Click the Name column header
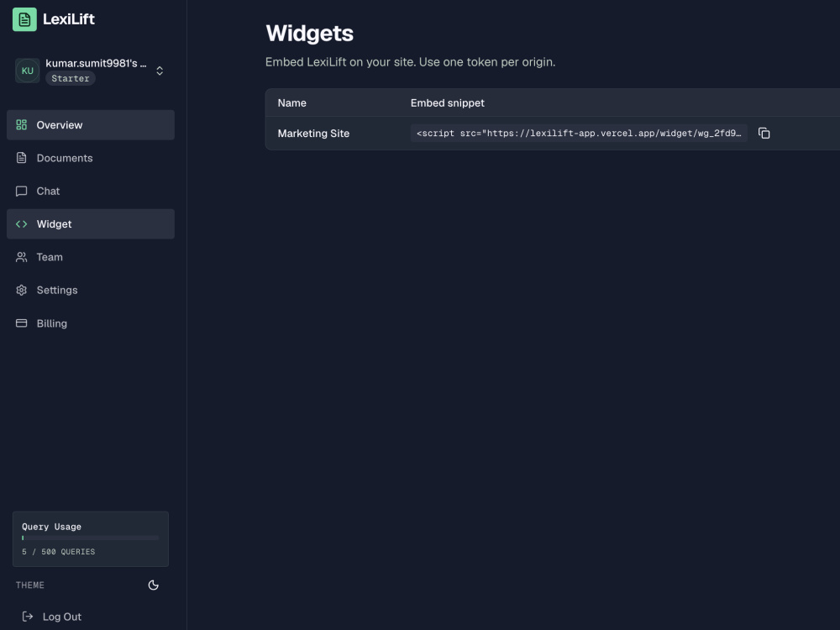Screen dimensions: 840x630 (x=292, y=102)
